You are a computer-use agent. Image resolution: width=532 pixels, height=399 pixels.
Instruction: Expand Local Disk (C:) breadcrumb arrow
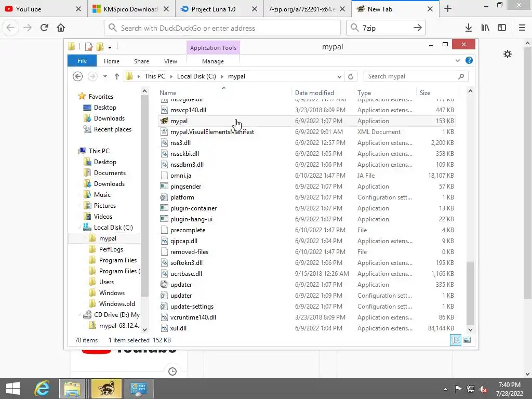[x=222, y=76]
